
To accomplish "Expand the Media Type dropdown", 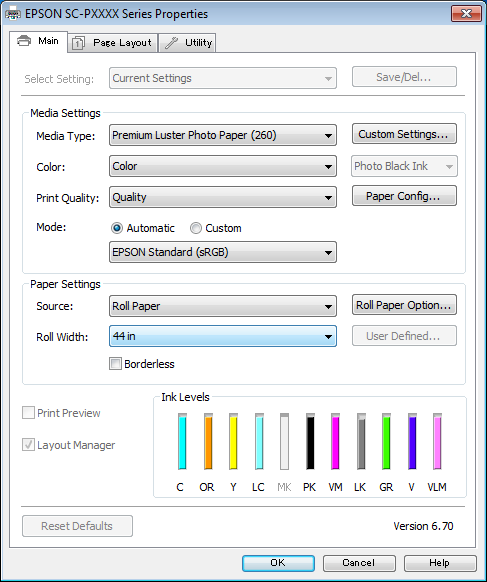I will click(223, 135).
